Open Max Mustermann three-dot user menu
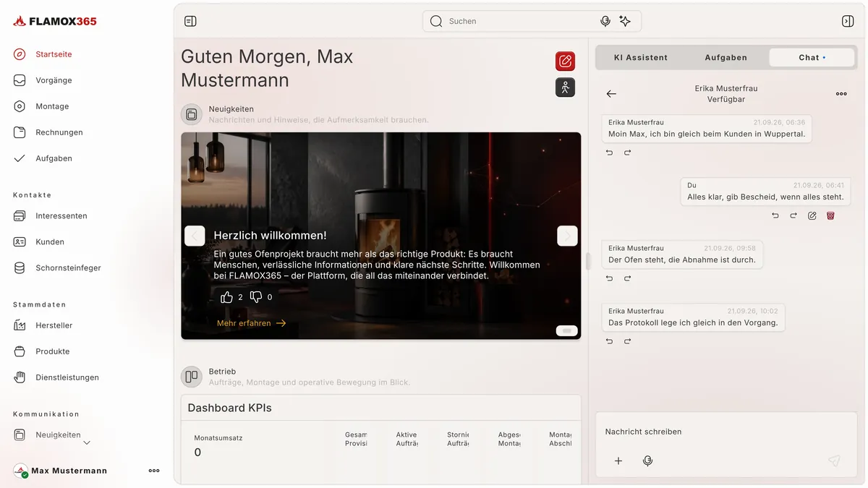 154,471
